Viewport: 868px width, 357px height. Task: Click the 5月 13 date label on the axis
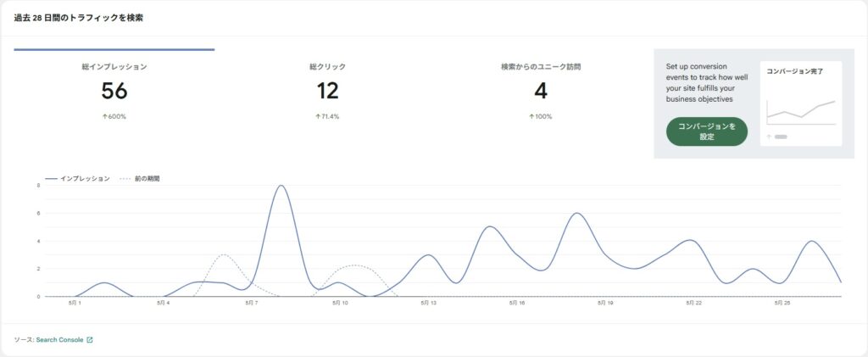427,303
